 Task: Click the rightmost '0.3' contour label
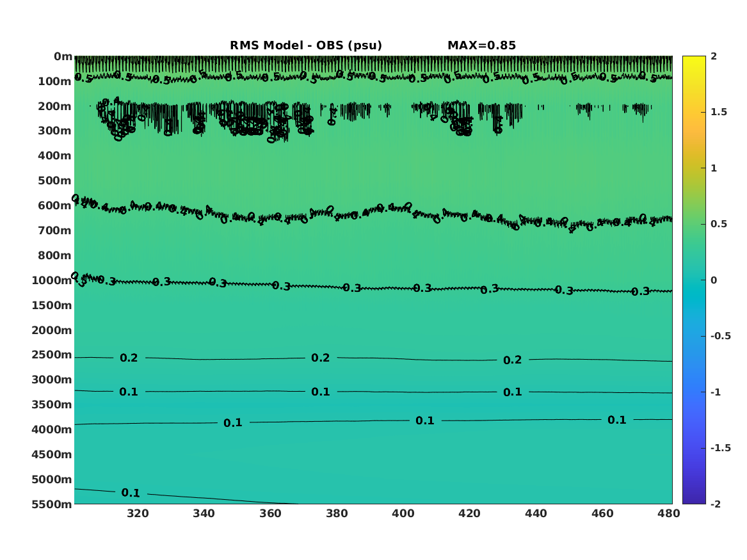640,291
